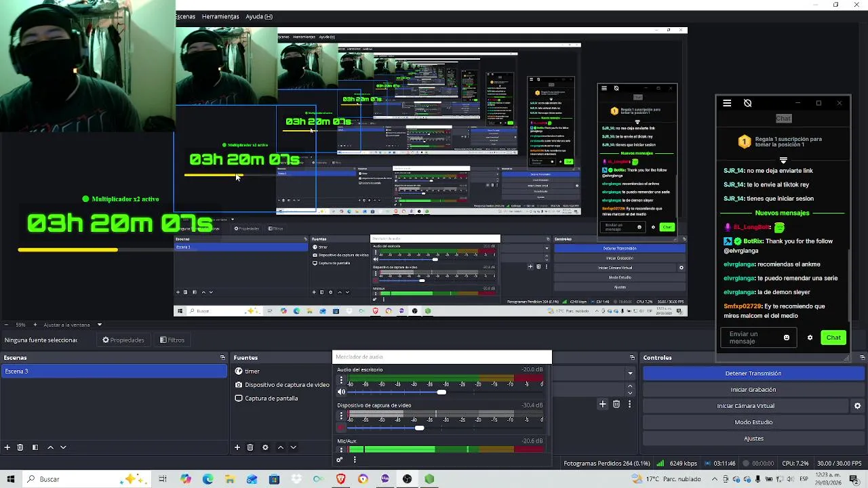
Task: Select Escena 3 in scenes list
Action: [114, 371]
